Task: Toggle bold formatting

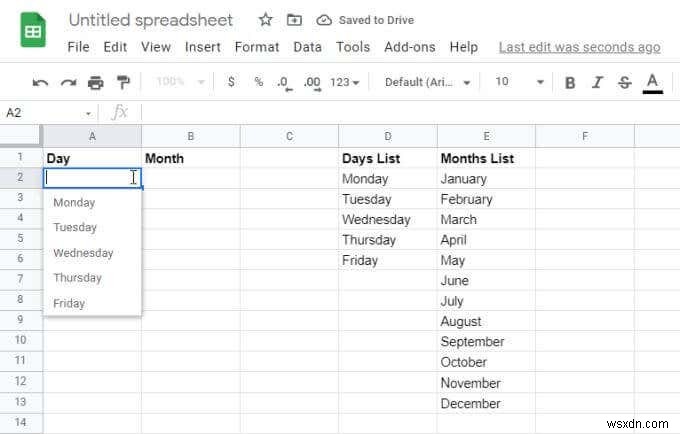Action: [x=570, y=83]
